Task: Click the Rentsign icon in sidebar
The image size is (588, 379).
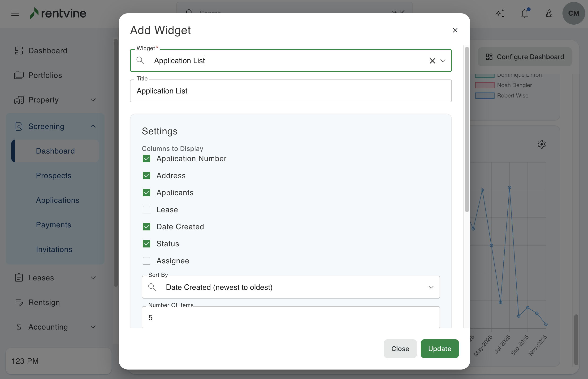Action: pyautogui.click(x=19, y=302)
